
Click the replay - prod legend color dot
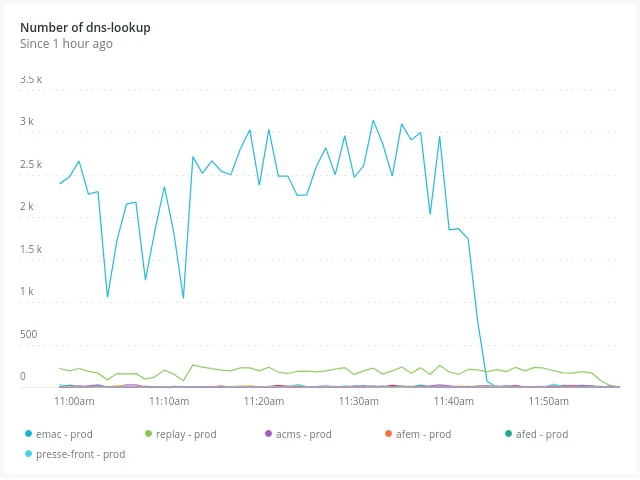(149, 434)
